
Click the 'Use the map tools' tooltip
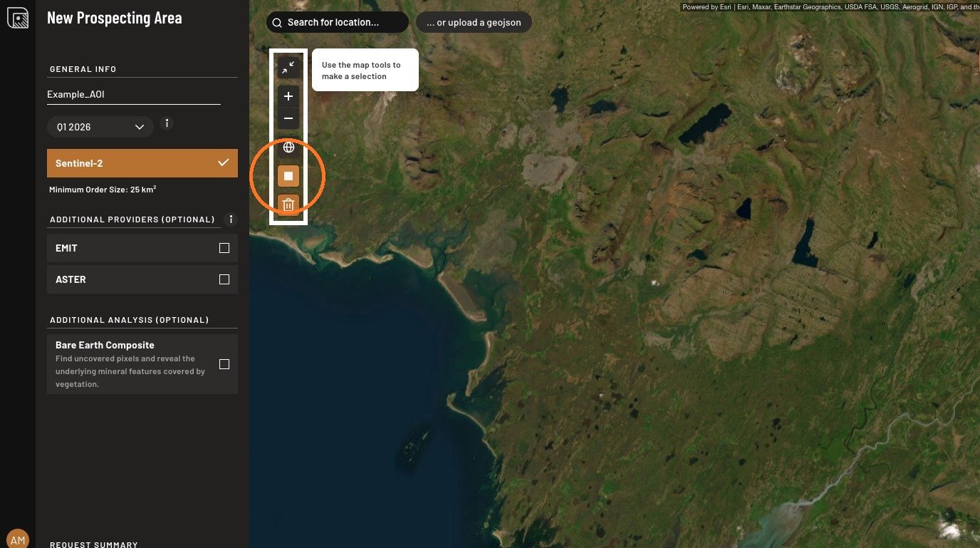pos(365,70)
